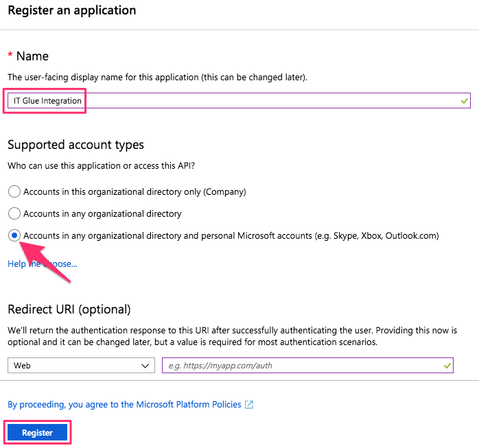The width and height of the screenshot is (479, 448).
Task: Click the blue Register button
Action: point(37,432)
